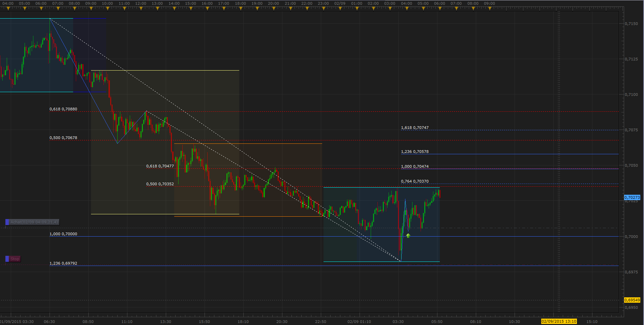Click 20:00 on top time scale
644x325 pixels.
point(274,3)
